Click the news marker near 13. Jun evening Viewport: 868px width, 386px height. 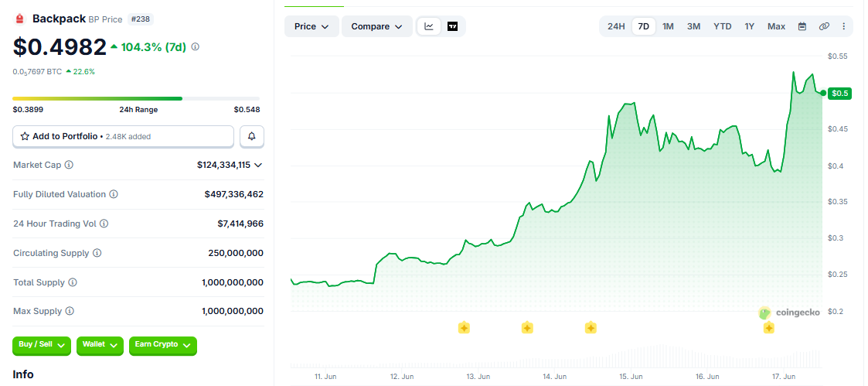pyautogui.click(x=527, y=328)
